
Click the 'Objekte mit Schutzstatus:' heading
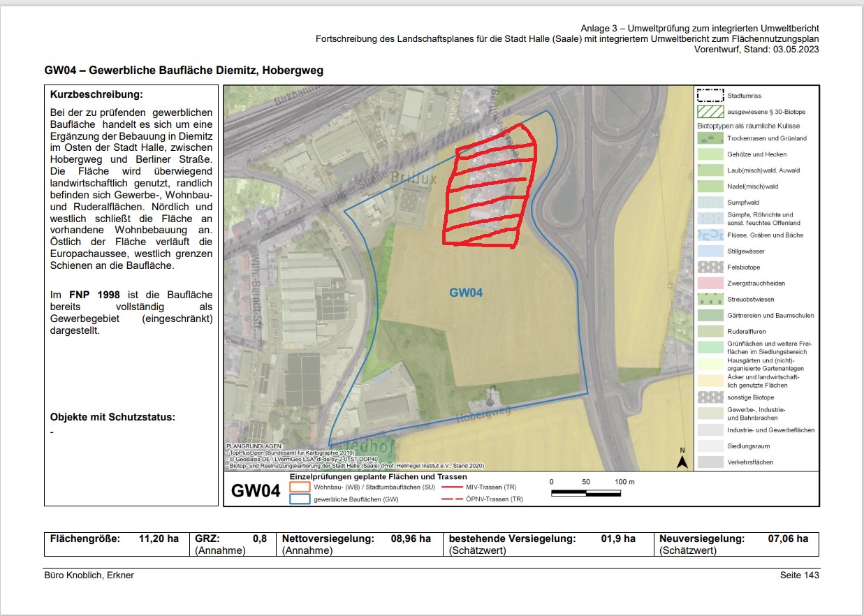(112, 417)
